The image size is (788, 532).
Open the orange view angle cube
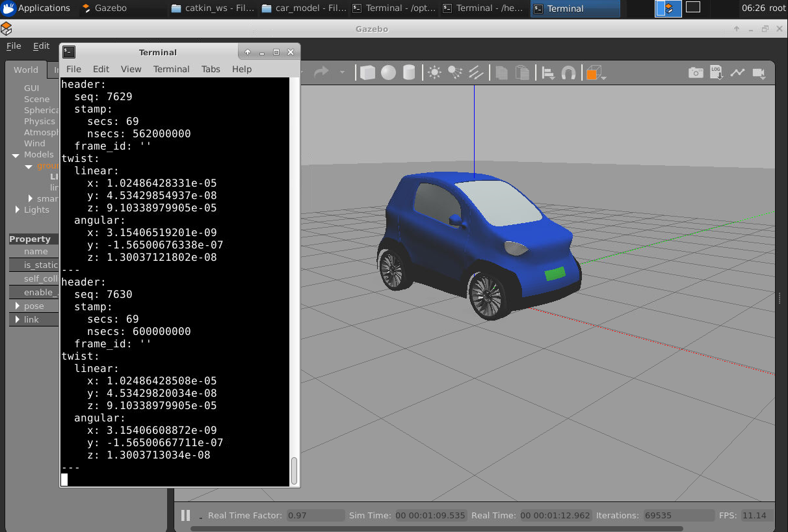(592, 73)
